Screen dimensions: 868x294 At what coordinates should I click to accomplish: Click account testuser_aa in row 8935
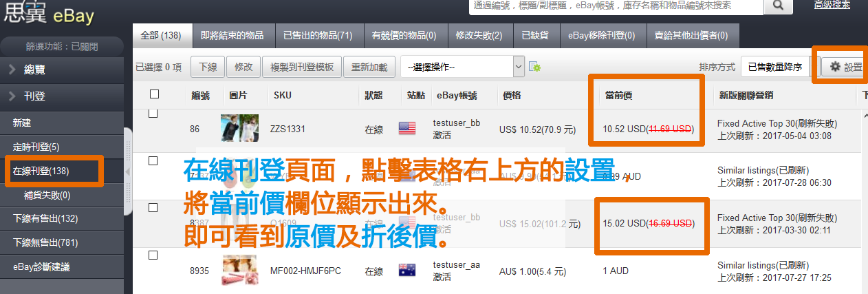[456, 266]
